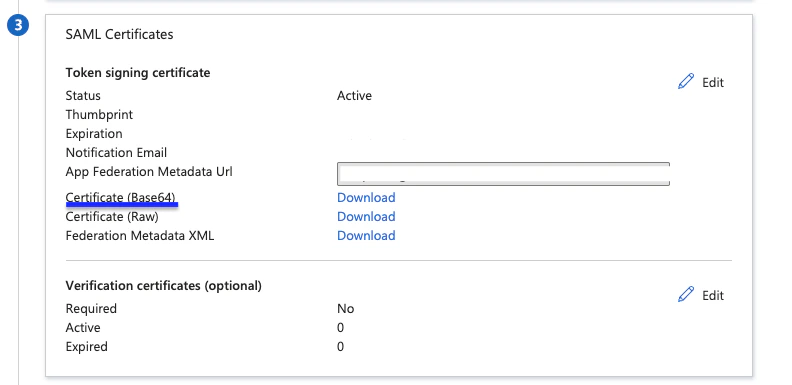792x385 pixels.
Task: Select the 'SAML Certificates' heading
Action: pos(120,34)
